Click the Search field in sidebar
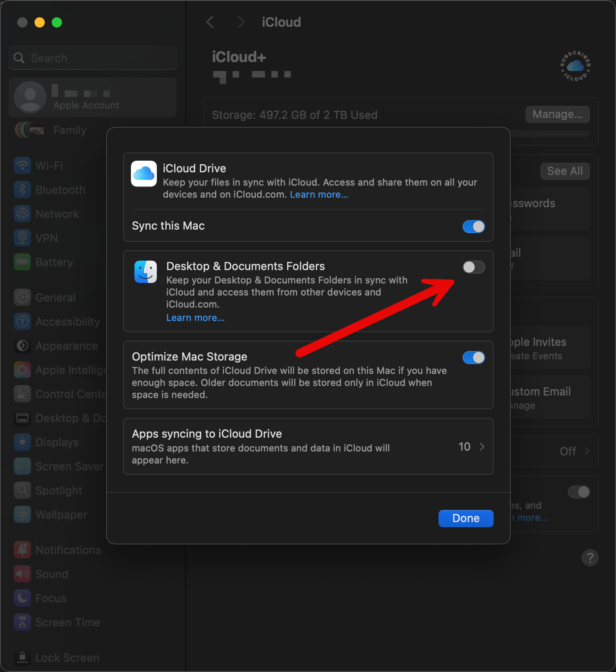The width and height of the screenshot is (616, 672). pyautogui.click(x=93, y=58)
